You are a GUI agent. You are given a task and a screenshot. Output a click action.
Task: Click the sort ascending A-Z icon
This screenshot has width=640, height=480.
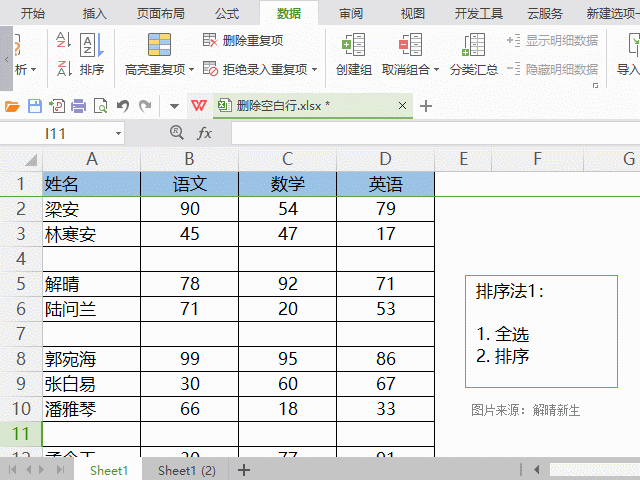coord(63,40)
